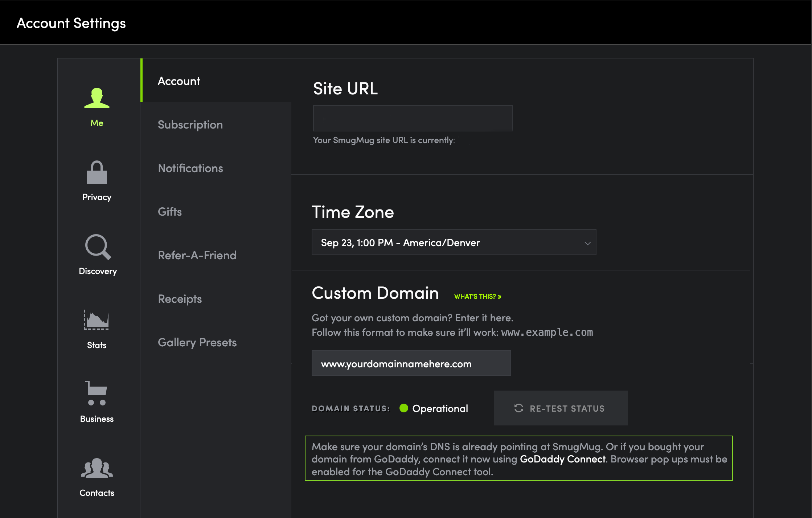The image size is (812, 518).
Task: View the Receipts tab
Action: pos(216,299)
